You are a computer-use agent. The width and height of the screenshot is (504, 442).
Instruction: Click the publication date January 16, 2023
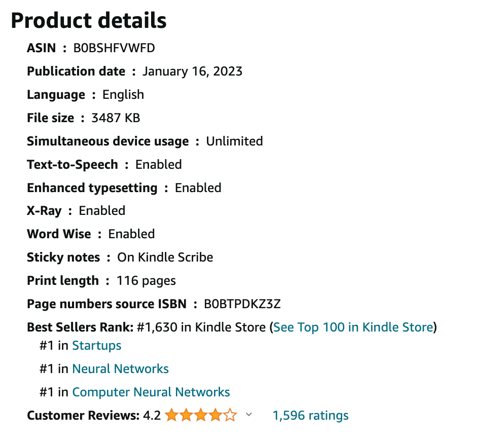(192, 71)
